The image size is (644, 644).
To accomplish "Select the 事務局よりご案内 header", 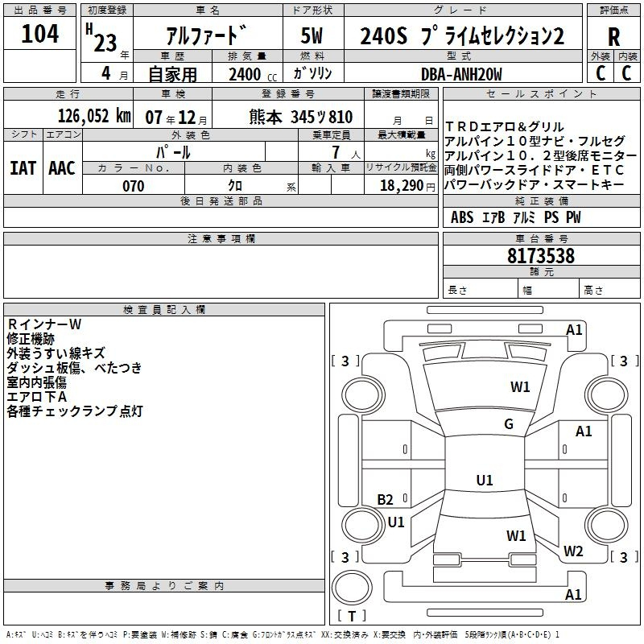I will tap(164, 586).
